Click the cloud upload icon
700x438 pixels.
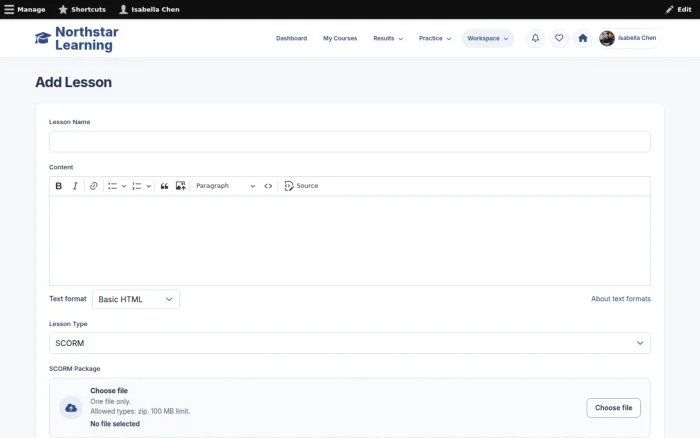tap(71, 408)
